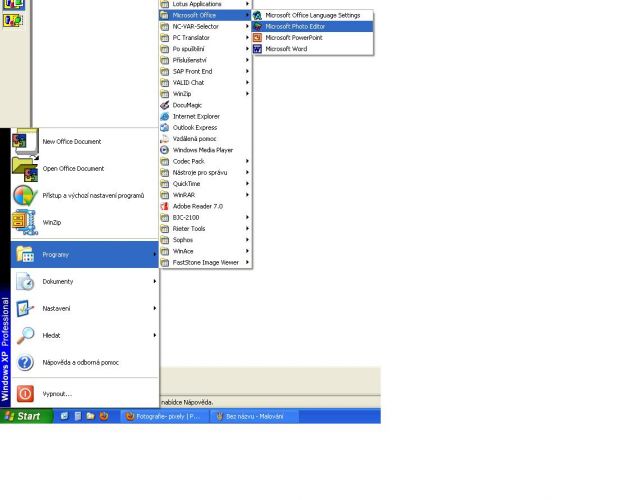Open the WinRAR program group
The width and height of the screenshot is (639, 500).
tap(205, 195)
